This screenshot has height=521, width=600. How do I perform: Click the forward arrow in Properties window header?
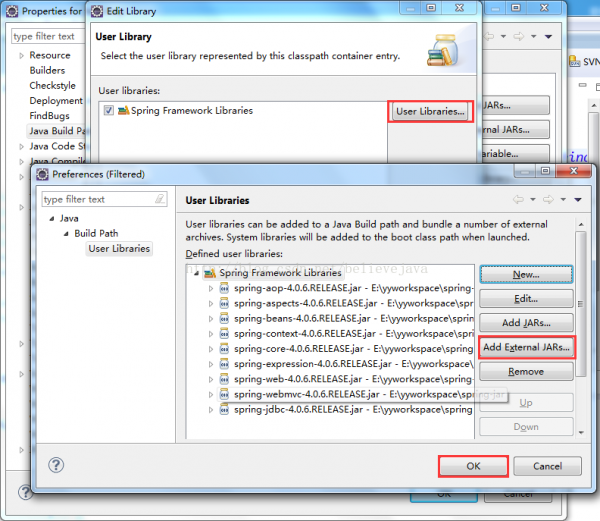click(x=519, y=36)
